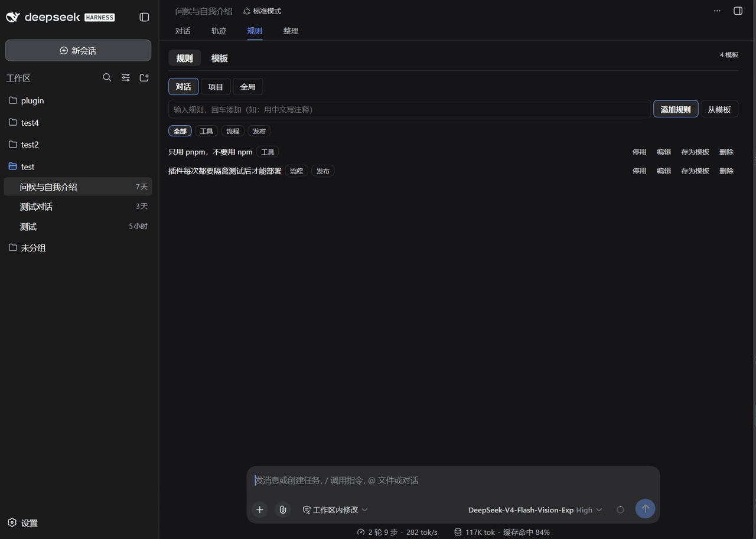Choose the 项目 rule scope
Screen dimensions: 756x539
(x=216, y=87)
